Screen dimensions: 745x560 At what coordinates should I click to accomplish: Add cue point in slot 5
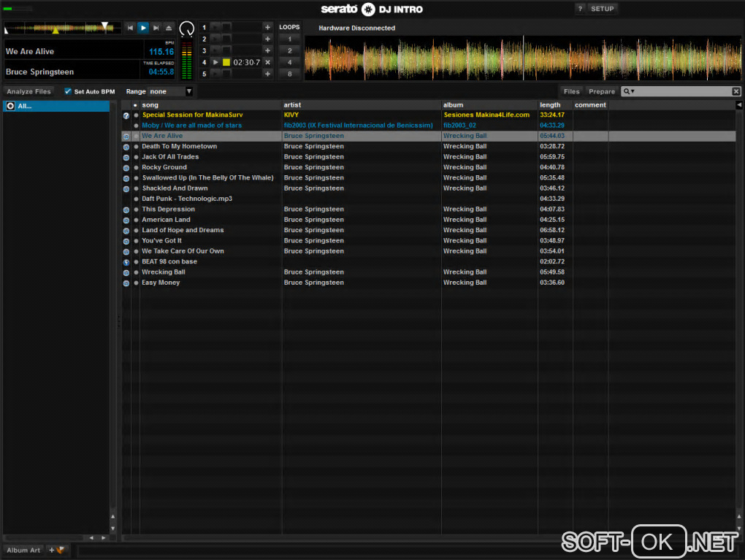point(267,74)
